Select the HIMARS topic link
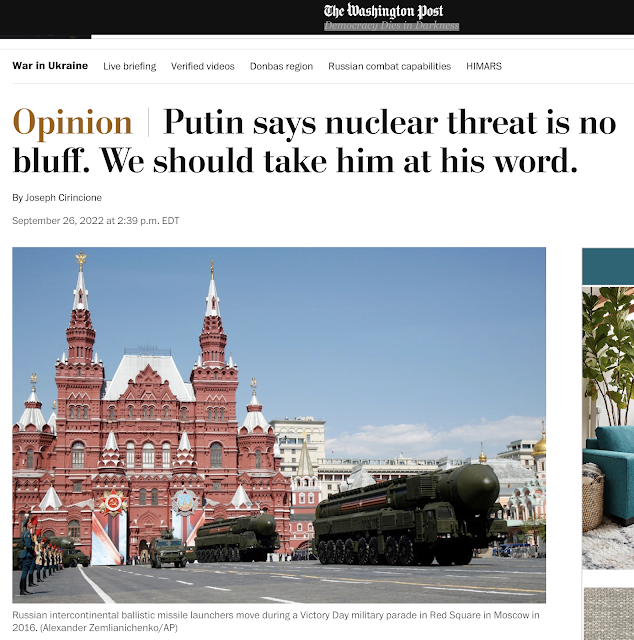Viewport: 634px width, 640px height. (484, 66)
